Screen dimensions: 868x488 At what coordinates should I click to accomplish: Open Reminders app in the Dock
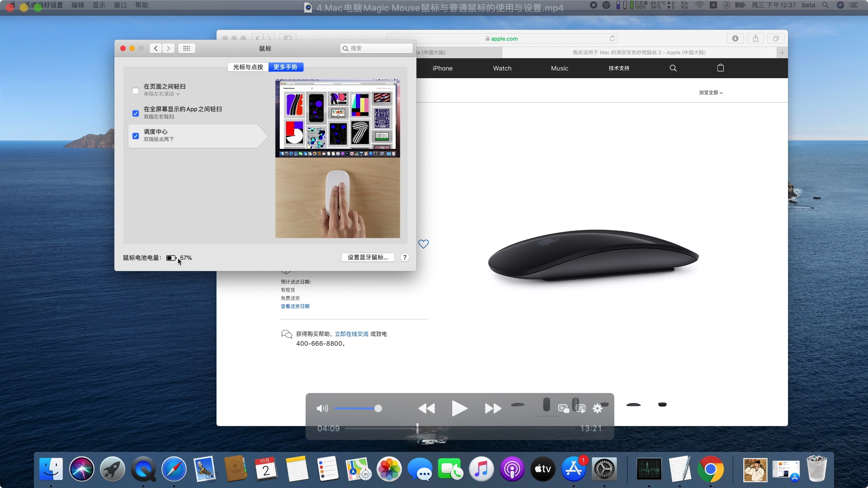click(327, 469)
